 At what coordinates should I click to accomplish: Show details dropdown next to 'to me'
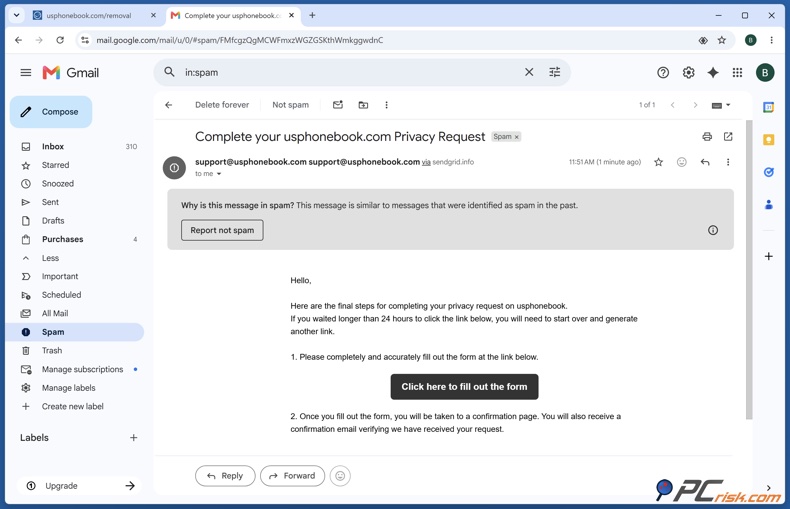[219, 174]
